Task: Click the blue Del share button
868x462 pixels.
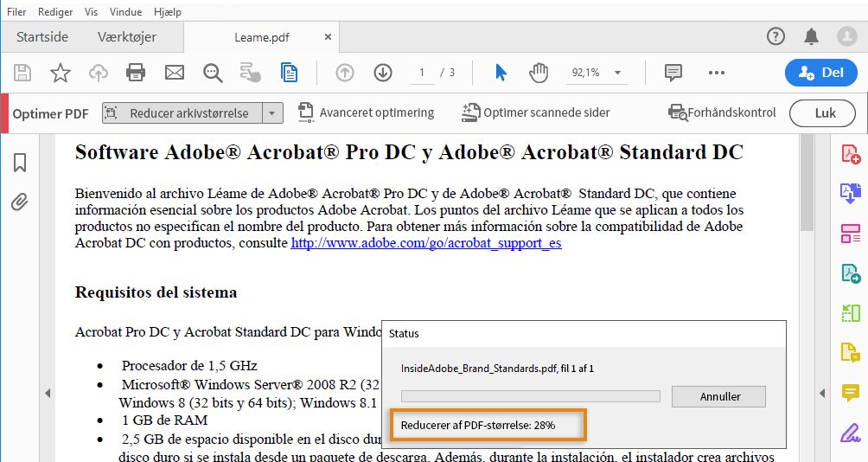Action: tap(821, 73)
